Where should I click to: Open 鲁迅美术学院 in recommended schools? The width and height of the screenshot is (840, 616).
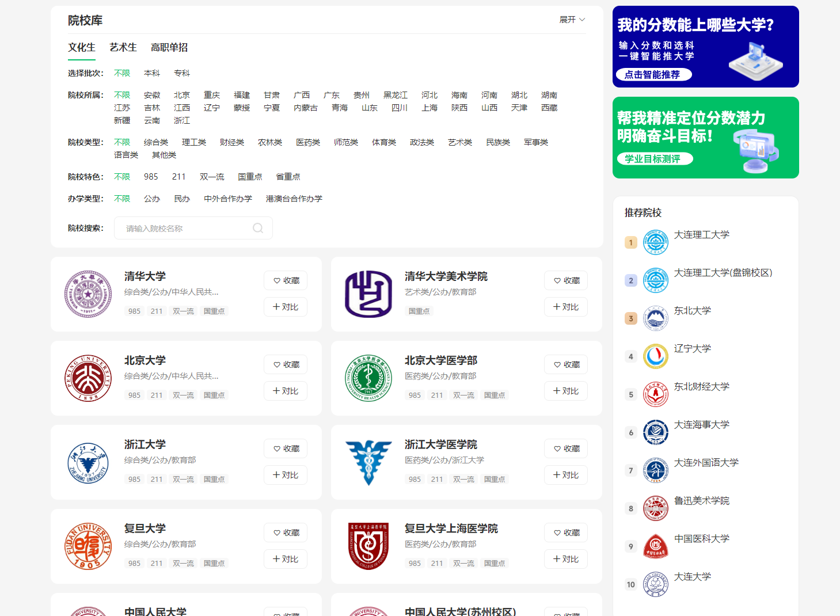coord(702,501)
